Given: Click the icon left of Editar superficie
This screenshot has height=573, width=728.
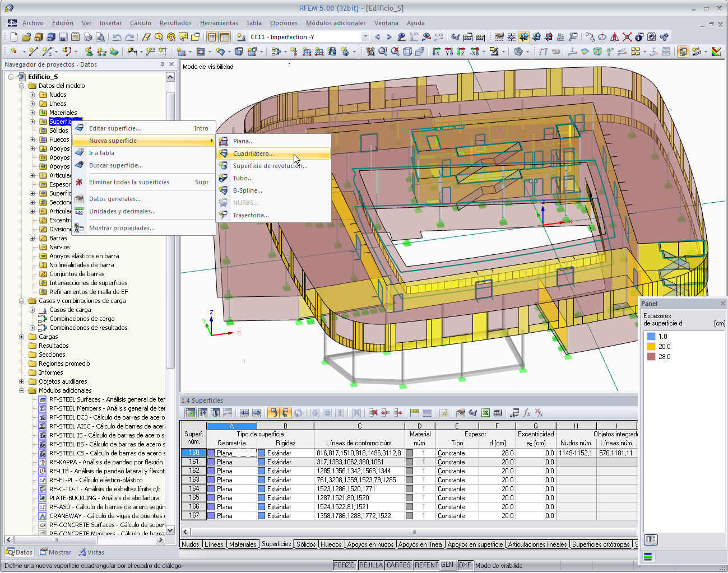Looking at the screenshot, I should pos(79,128).
